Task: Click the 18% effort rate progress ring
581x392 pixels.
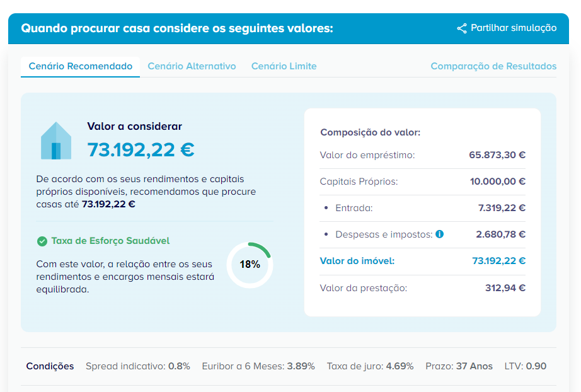Action: point(250,265)
